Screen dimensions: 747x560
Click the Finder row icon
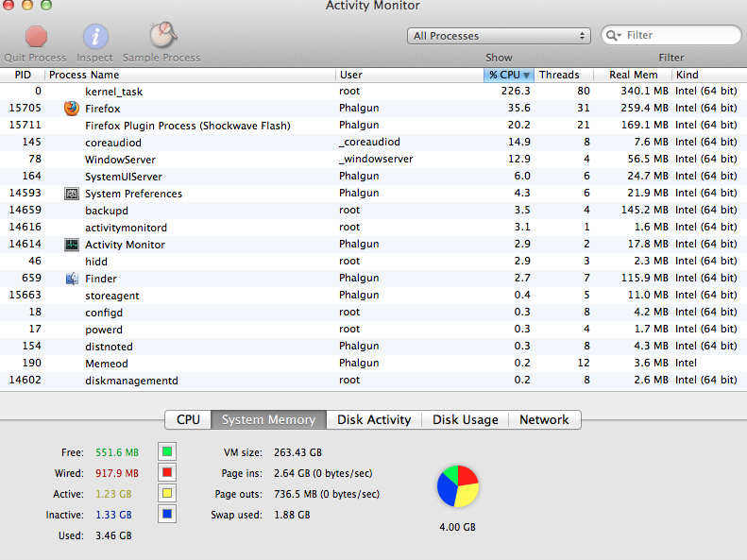pos(72,279)
